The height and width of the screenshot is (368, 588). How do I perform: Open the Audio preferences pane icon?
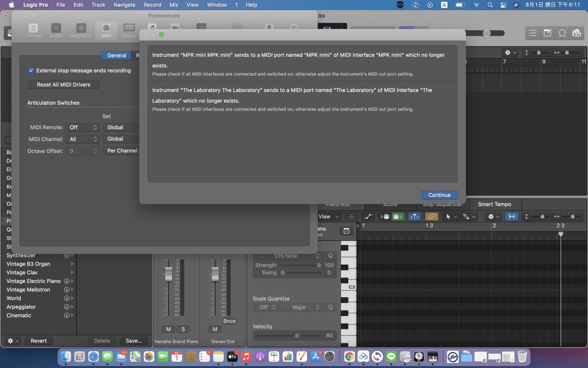[56, 31]
